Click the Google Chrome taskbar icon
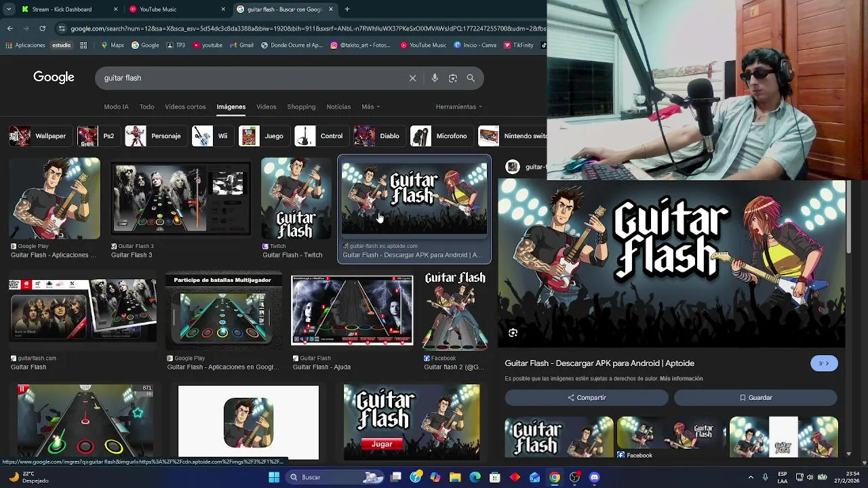The height and width of the screenshot is (488, 868). coord(555,477)
